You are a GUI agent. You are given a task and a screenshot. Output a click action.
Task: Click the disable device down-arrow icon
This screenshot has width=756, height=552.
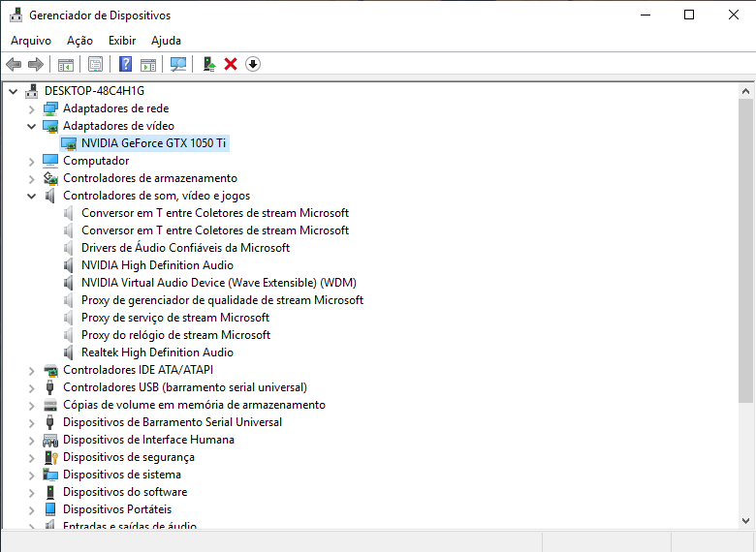(253, 64)
